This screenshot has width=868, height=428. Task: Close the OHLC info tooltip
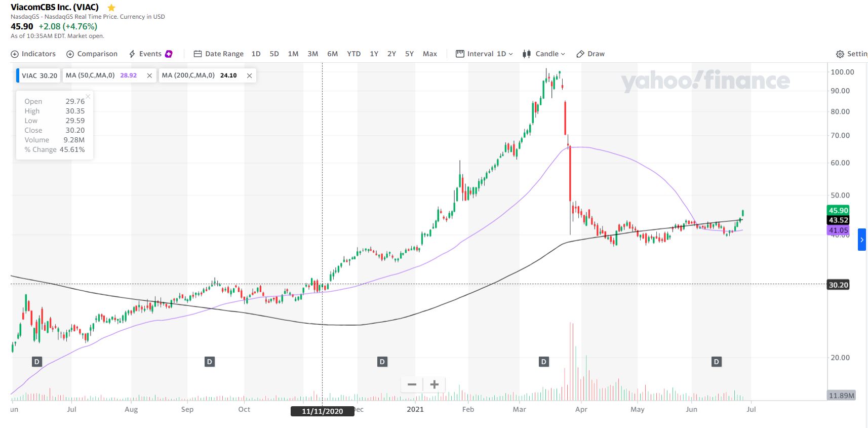coord(88,96)
